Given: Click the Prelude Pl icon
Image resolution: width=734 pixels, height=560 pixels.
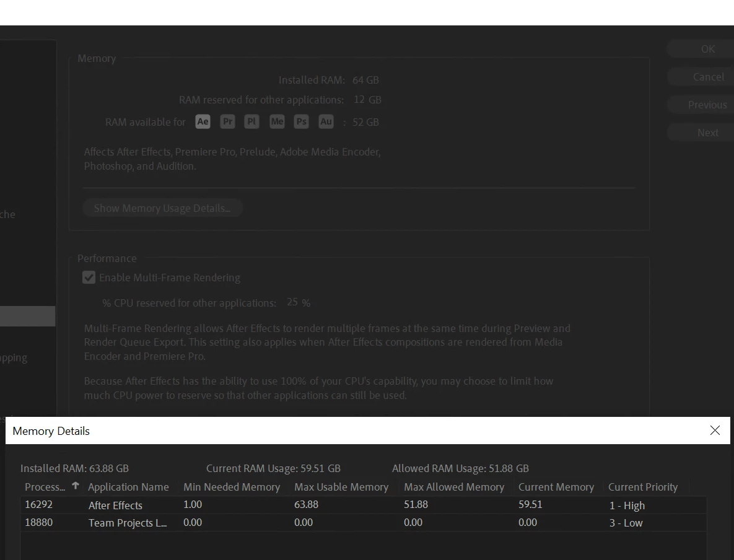Looking at the screenshot, I should 252,122.
